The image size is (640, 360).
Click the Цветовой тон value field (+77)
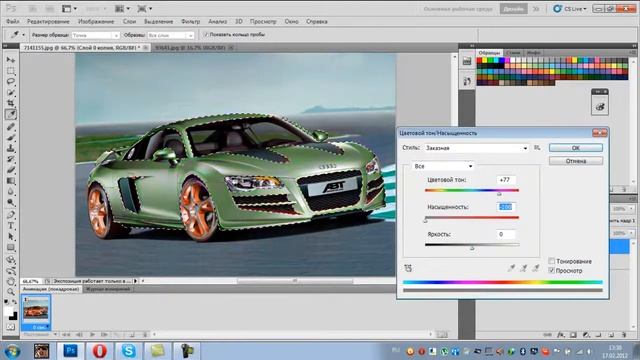click(x=506, y=180)
